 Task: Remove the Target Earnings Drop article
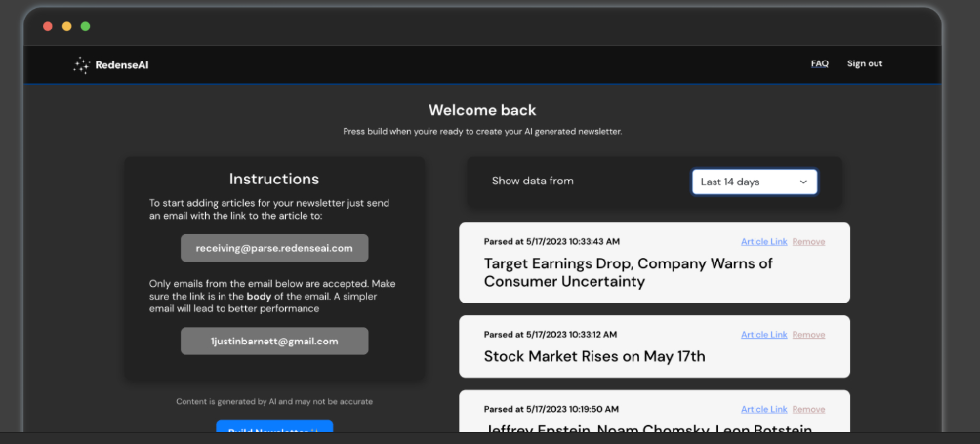point(808,242)
